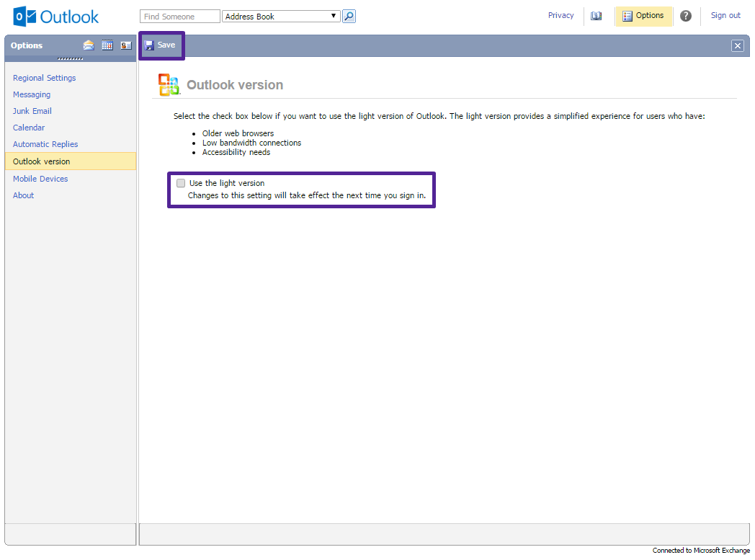Viewport: 755px width, 560px height.
Task: Open Mobile Devices options
Action: (40, 179)
